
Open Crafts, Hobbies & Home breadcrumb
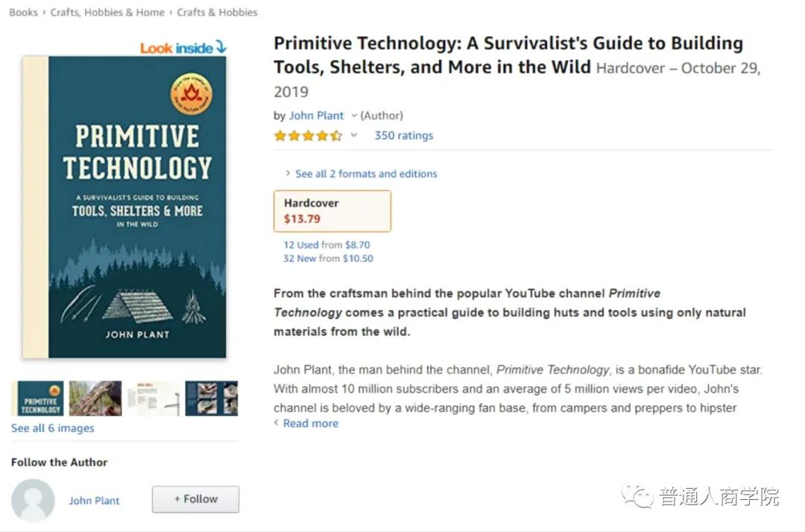click(x=107, y=13)
